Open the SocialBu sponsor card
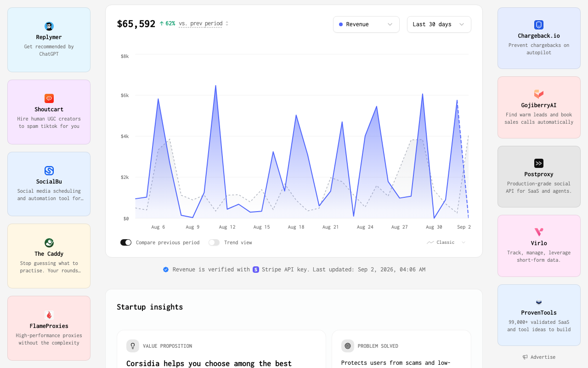The height and width of the screenshot is (368, 588). [49, 184]
